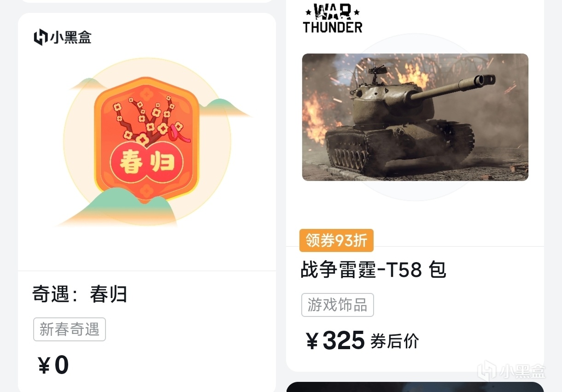Open the T58 tank preview image
The width and height of the screenshot is (562, 392).
[x=415, y=117]
